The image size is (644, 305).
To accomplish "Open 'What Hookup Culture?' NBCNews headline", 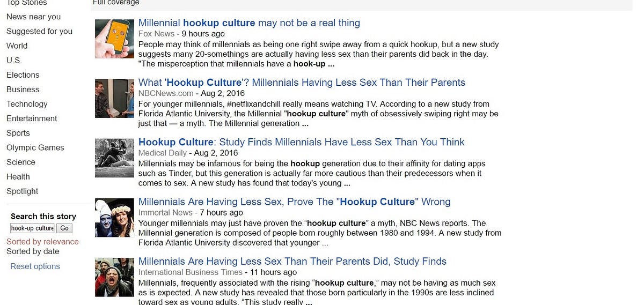I will (302, 83).
